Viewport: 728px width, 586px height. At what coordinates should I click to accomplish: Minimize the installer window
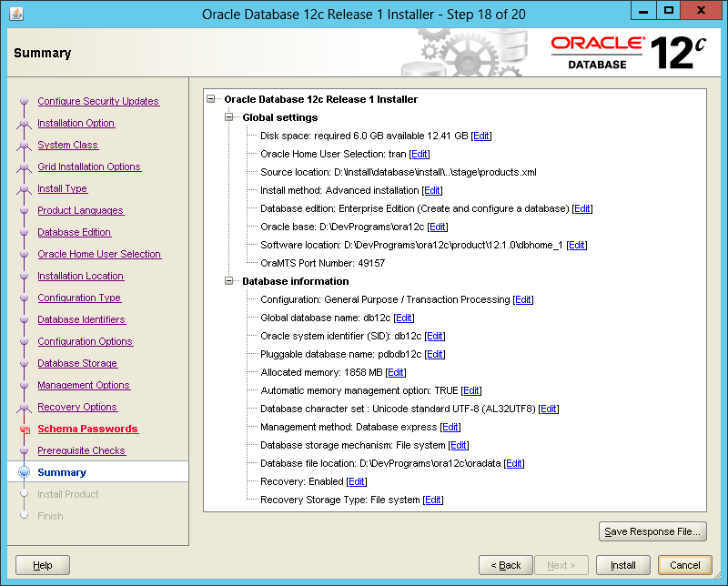pos(643,10)
